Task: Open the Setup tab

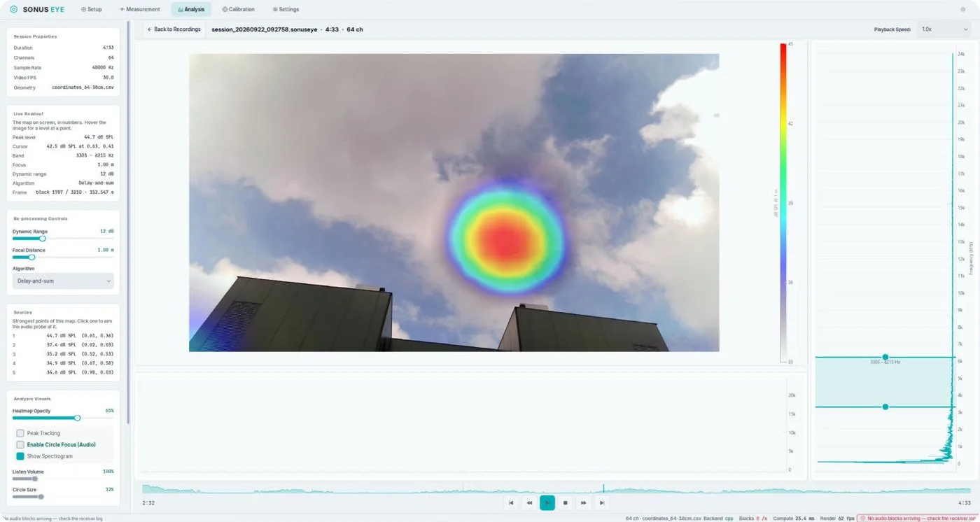Action: 91,10
